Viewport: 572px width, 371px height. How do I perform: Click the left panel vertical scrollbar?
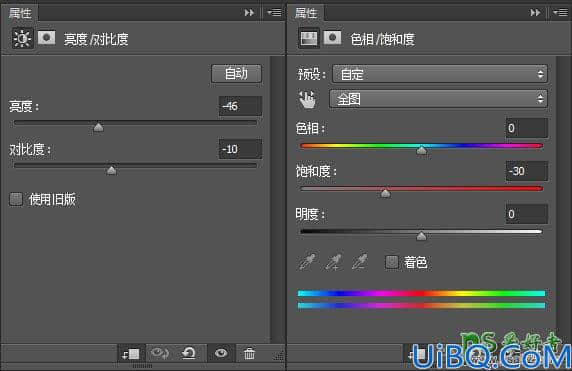tap(278, 199)
